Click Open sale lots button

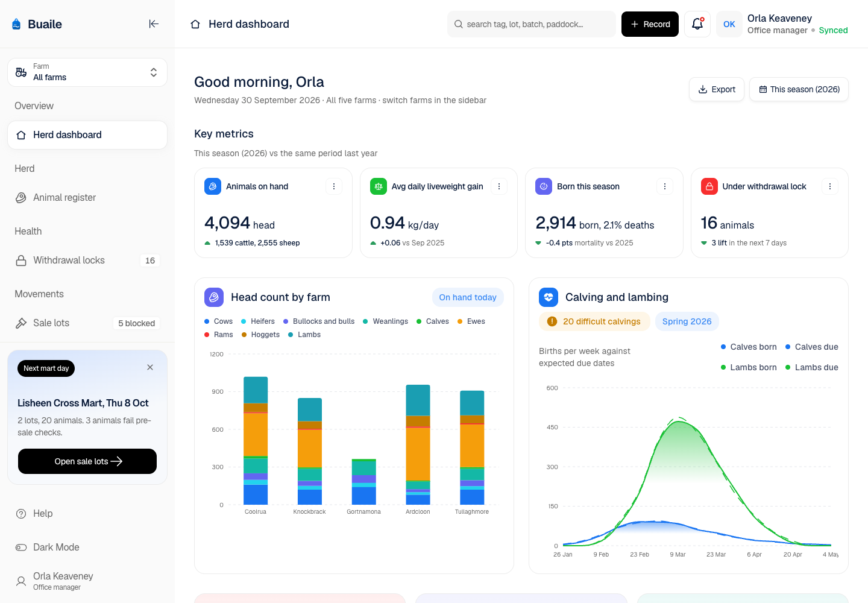point(87,461)
